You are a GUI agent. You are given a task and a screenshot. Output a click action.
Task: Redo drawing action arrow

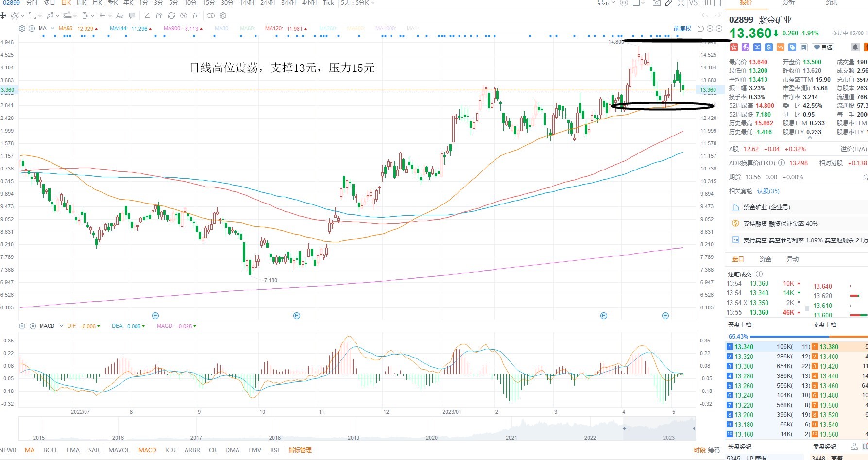point(717,16)
